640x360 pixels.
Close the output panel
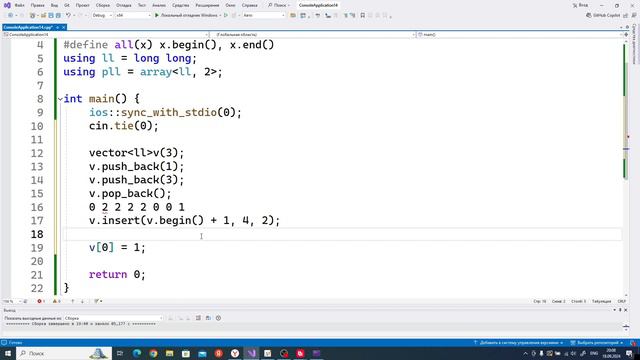(x=626, y=310)
